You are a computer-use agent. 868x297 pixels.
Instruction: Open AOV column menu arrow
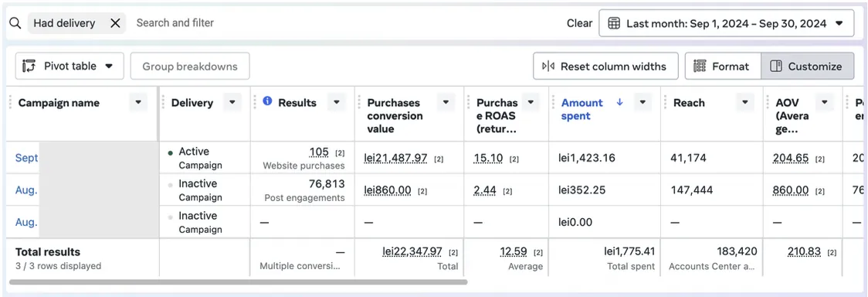pyautogui.click(x=825, y=103)
